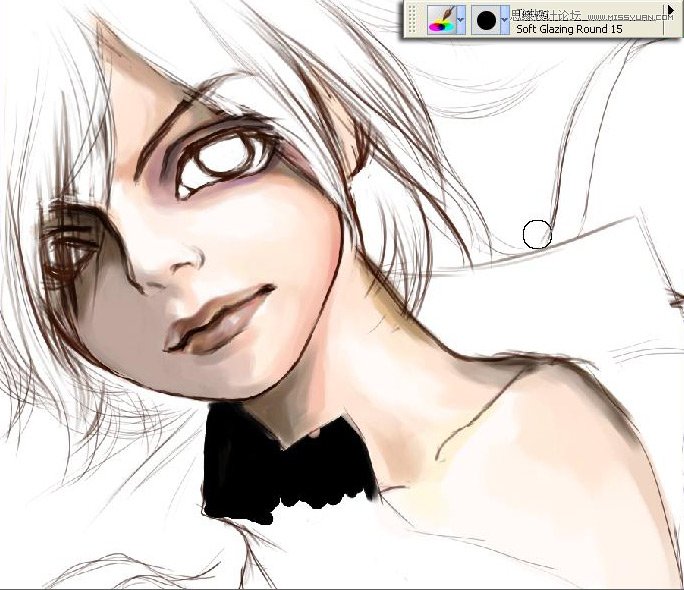Click the eye partly hidden behind hair

72,243
